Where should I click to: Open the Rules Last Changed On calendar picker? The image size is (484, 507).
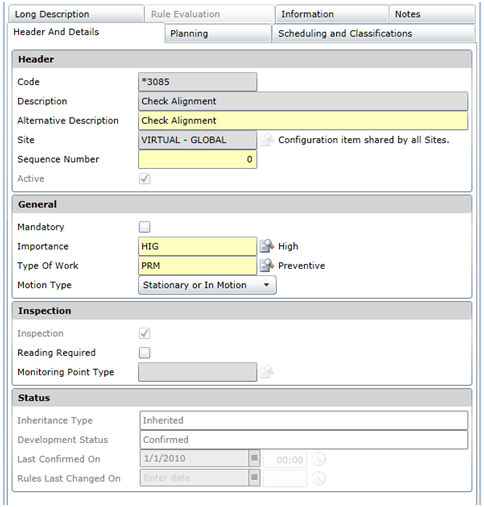pos(254,478)
